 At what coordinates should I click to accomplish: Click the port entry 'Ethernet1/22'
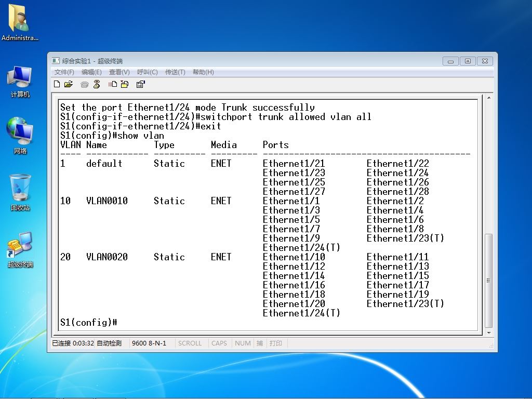click(x=397, y=164)
